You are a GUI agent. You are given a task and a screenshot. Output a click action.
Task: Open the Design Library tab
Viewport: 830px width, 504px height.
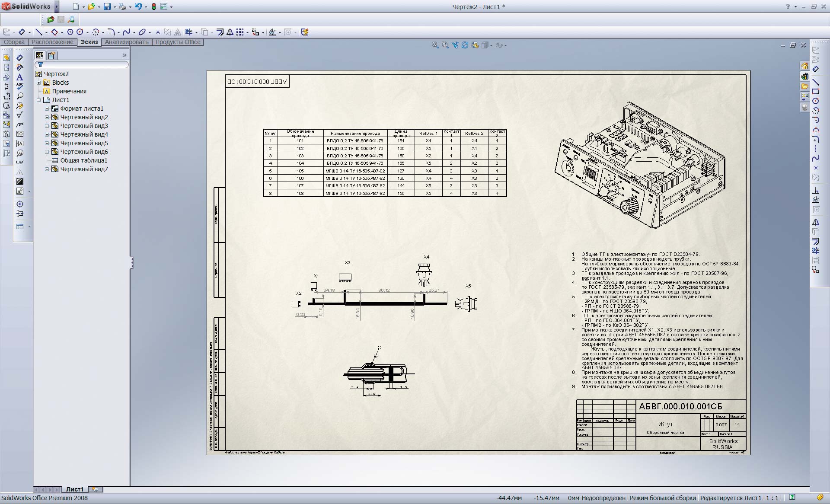click(x=804, y=76)
